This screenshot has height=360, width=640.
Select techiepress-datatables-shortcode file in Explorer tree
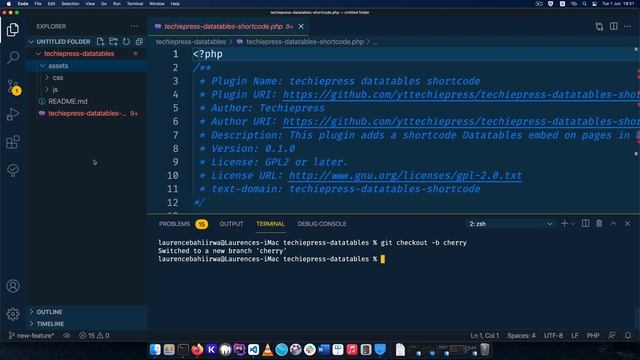pyautogui.click(x=87, y=113)
